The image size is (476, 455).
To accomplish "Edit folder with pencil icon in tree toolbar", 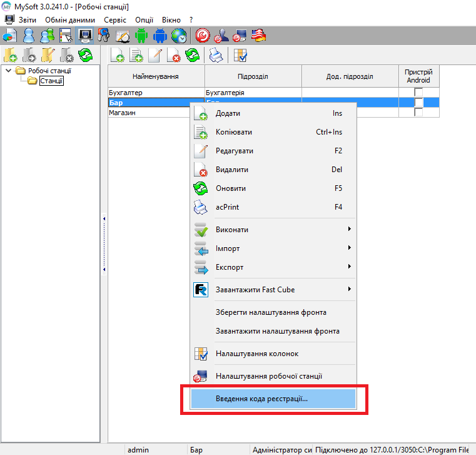I will [48, 55].
